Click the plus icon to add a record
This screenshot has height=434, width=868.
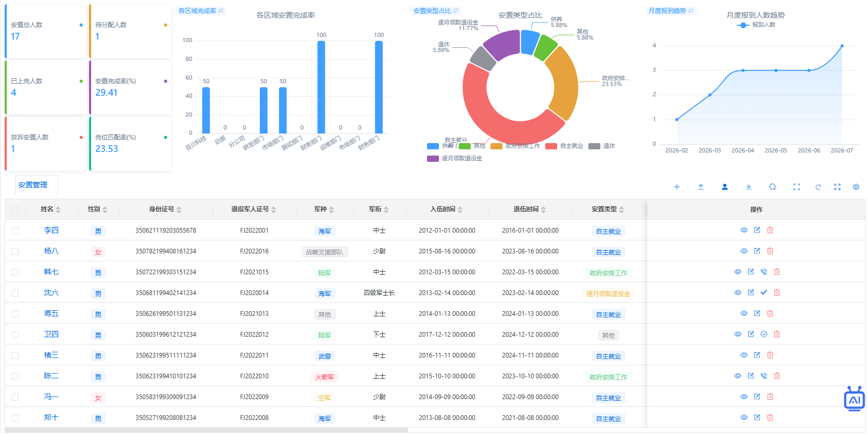coord(677,187)
